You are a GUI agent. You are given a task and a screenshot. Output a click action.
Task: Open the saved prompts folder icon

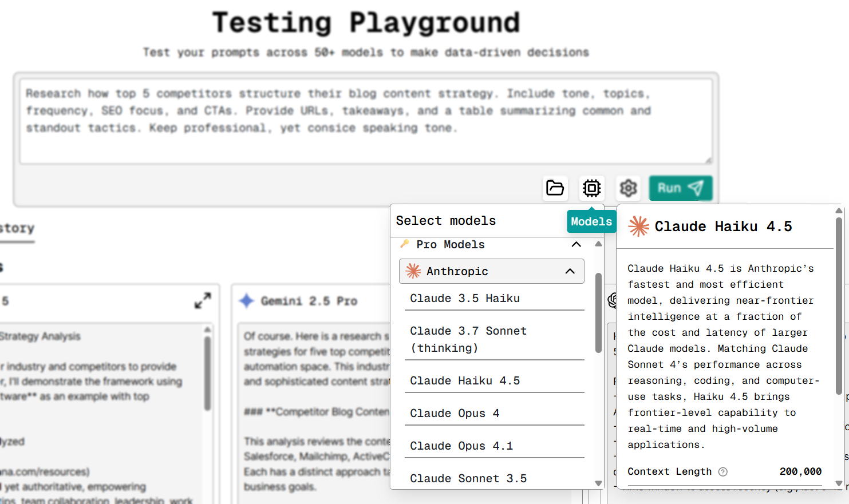555,188
